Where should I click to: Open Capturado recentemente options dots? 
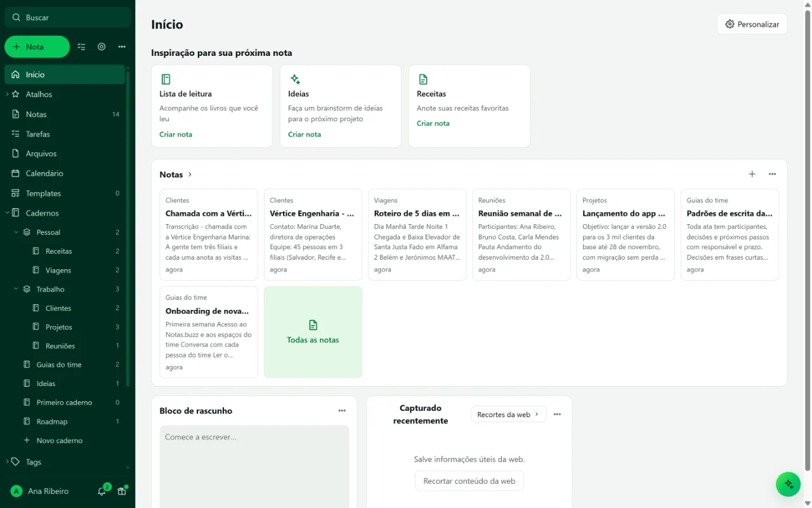click(557, 414)
